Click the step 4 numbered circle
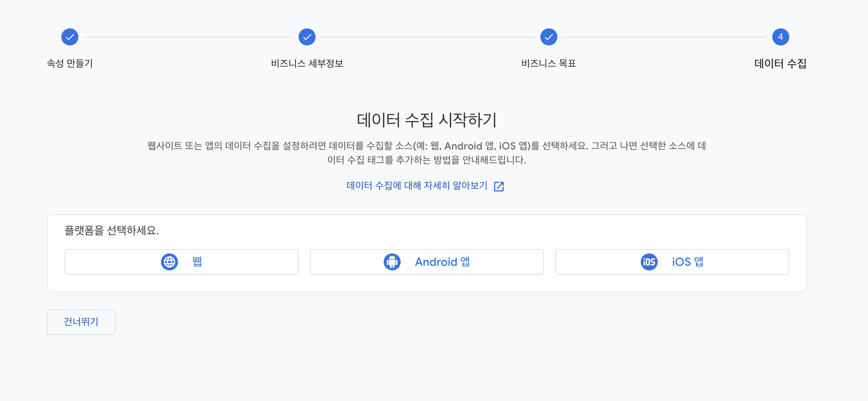The height and width of the screenshot is (401, 868). (780, 37)
